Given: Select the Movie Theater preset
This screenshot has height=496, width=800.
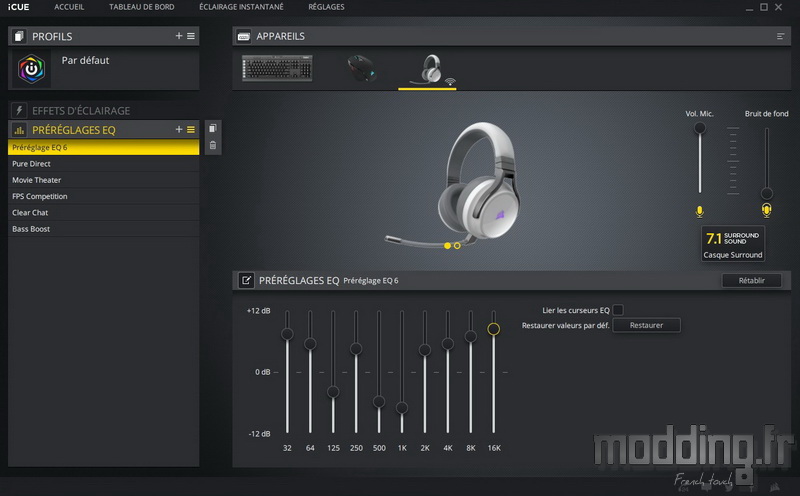Looking at the screenshot, I should pos(104,180).
